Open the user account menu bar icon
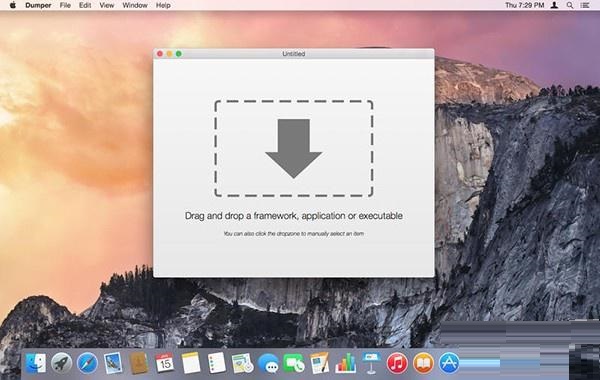Image resolution: width=600 pixels, height=380 pixels. 554,5
